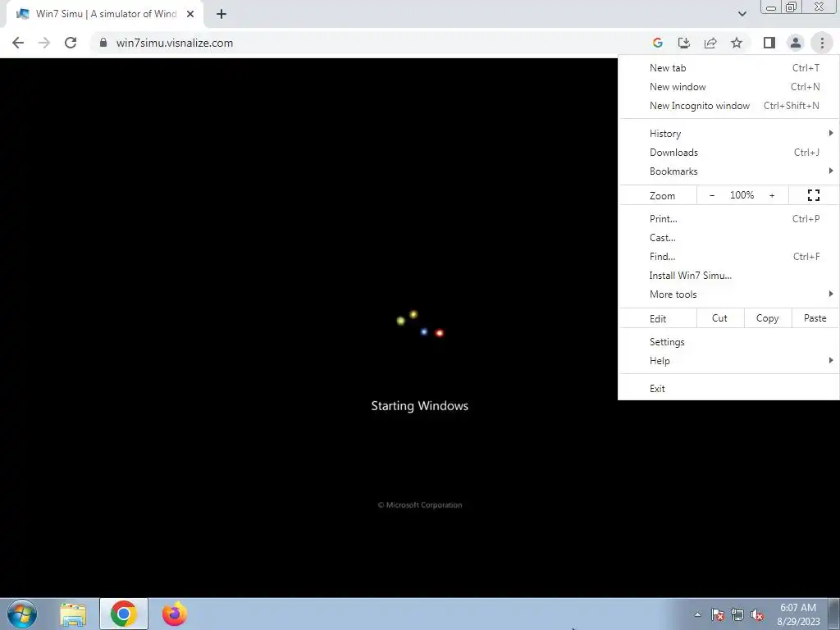This screenshot has height=630, width=840.
Task: Increase zoom with plus button
Action: [772, 195]
